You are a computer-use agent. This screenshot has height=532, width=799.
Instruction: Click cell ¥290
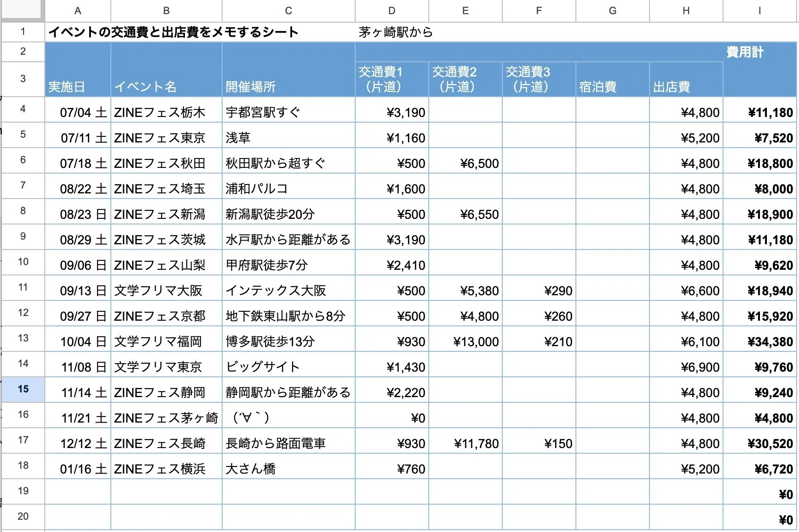[539, 288]
